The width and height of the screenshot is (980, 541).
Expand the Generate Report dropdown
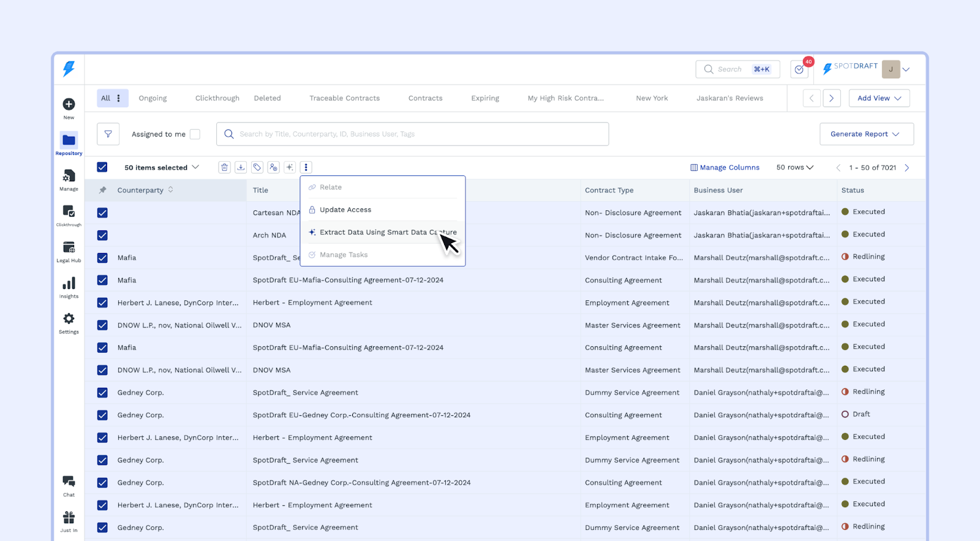(x=866, y=134)
